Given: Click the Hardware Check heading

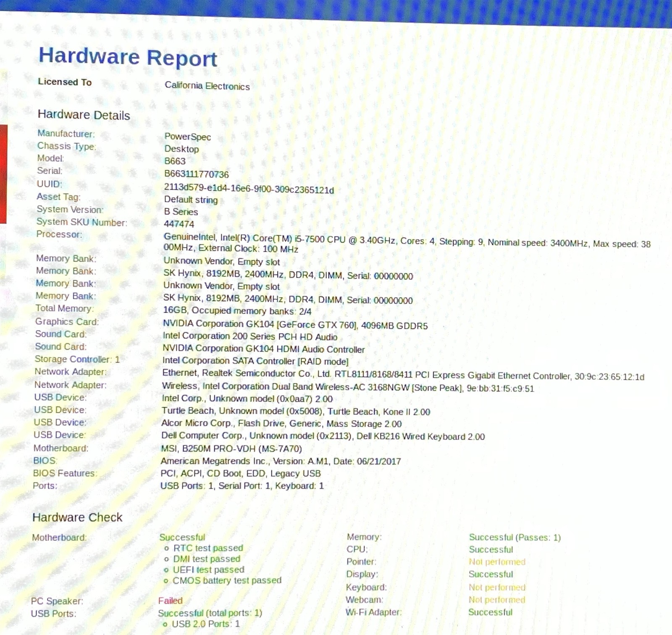Looking at the screenshot, I should tap(77, 517).
